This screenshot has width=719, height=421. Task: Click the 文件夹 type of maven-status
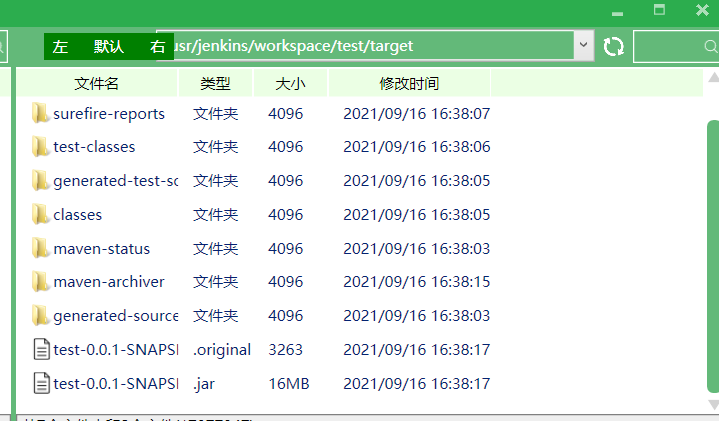click(216, 249)
